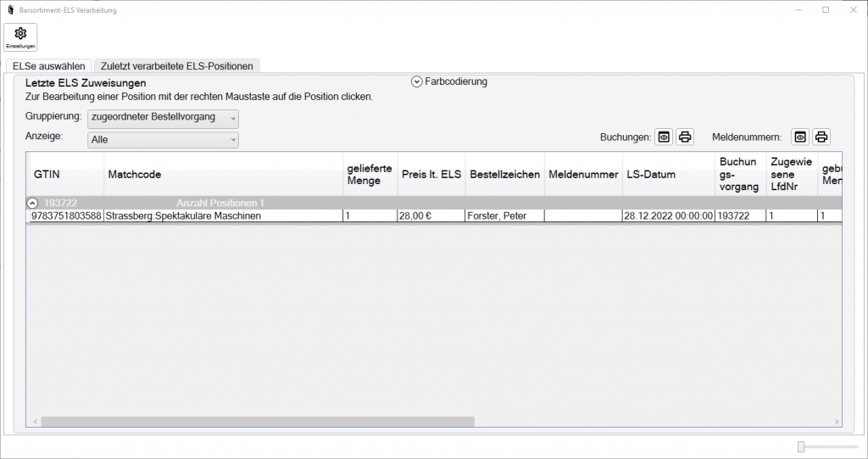Expand the Farbcodierung section
The width and height of the screenshot is (868, 459).
(x=416, y=82)
